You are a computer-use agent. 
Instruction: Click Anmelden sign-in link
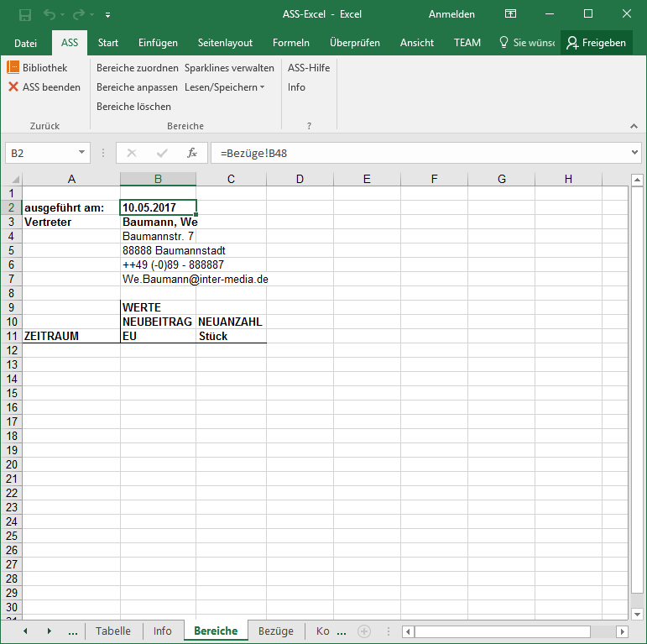click(451, 14)
